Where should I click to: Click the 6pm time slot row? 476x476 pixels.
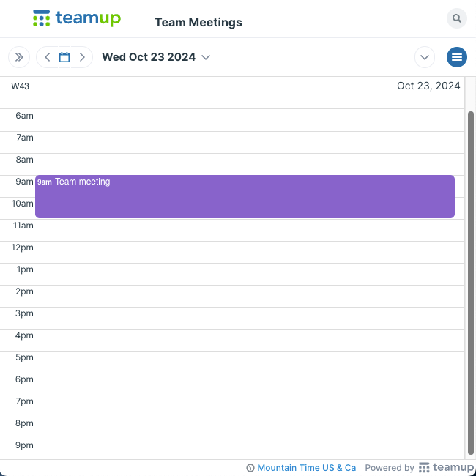tap(249, 384)
